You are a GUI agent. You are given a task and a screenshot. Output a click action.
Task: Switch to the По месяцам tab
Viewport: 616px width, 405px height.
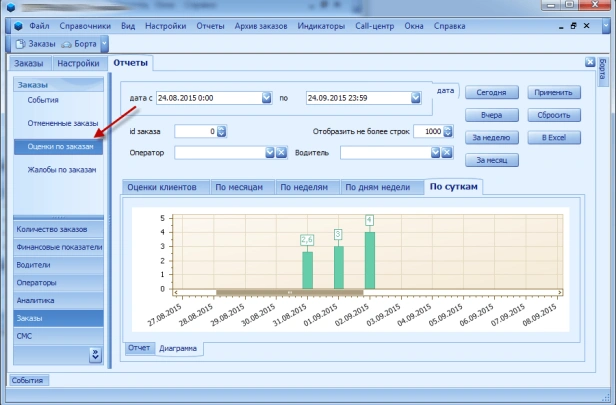coord(242,187)
